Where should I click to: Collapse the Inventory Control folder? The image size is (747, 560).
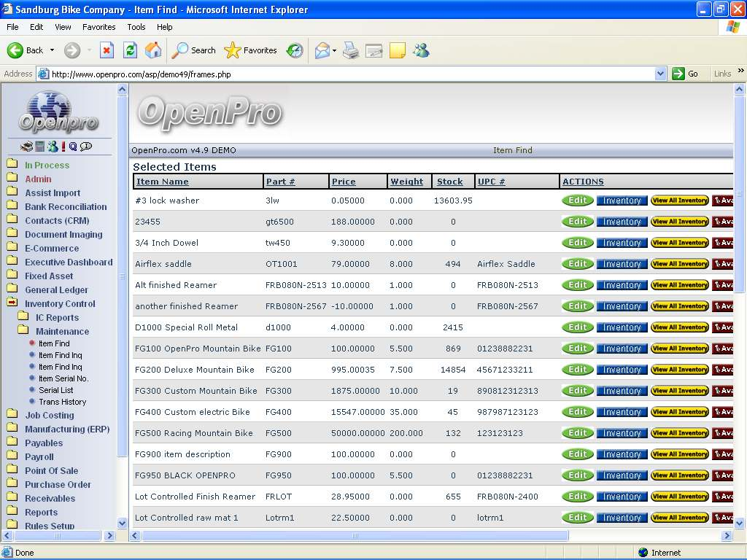(12, 303)
